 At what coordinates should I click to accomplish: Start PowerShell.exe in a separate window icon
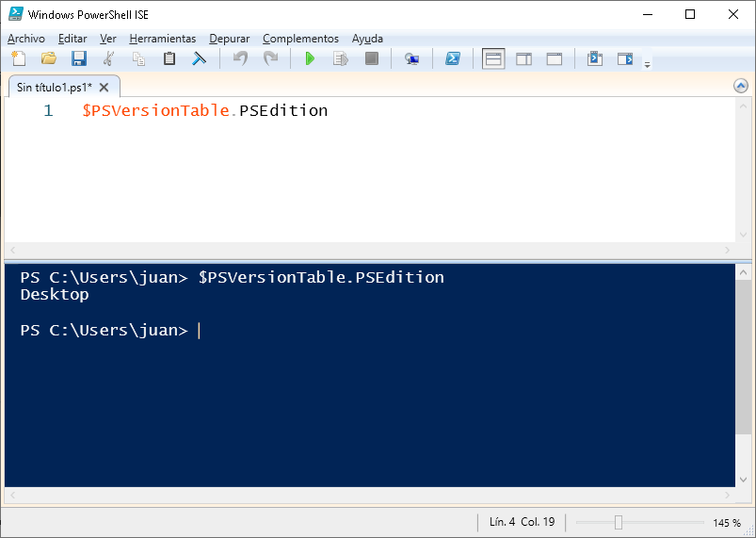[x=452, y=58]
